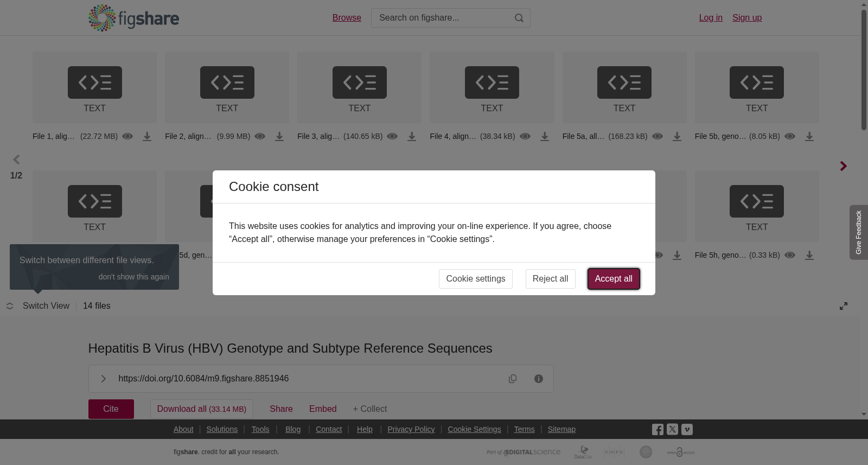Screen dimensions: 868x465
Task: Open the Help footer link
Action: (x=365, y=429)
